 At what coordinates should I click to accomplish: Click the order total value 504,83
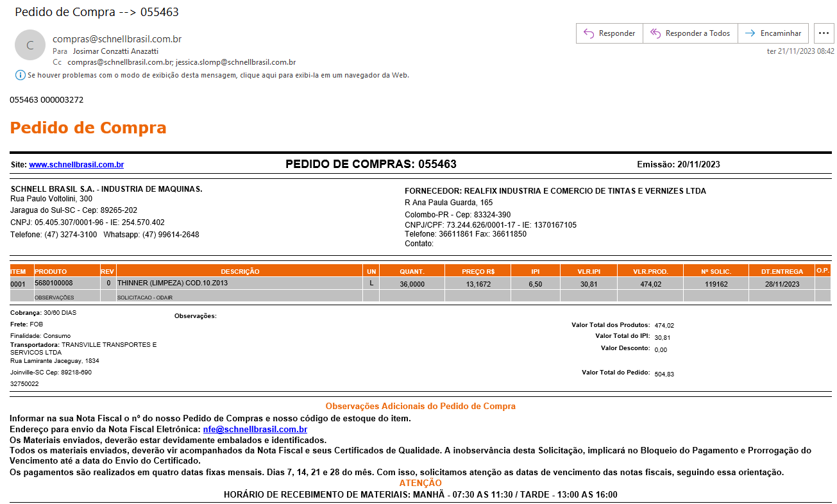coord(664,374)
